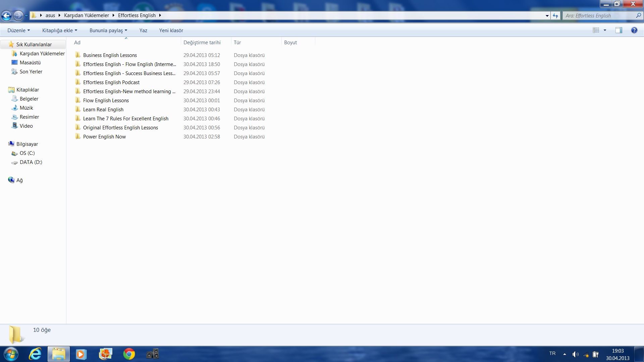Launch Google Chrome from the taskbar
Viewport: 644px width, 362px height.
click(x=129, y=354)
